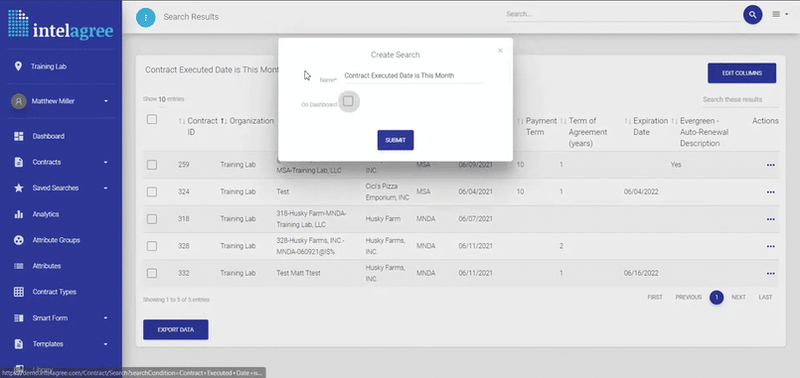Click the Templates file icon
This screenshot has width=800, height=378.
pos(19,344)
